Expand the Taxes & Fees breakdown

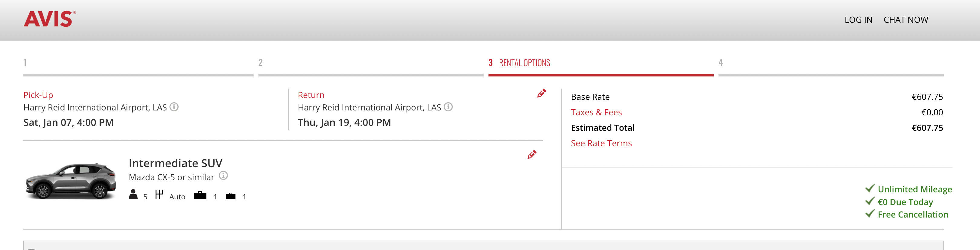596,113
